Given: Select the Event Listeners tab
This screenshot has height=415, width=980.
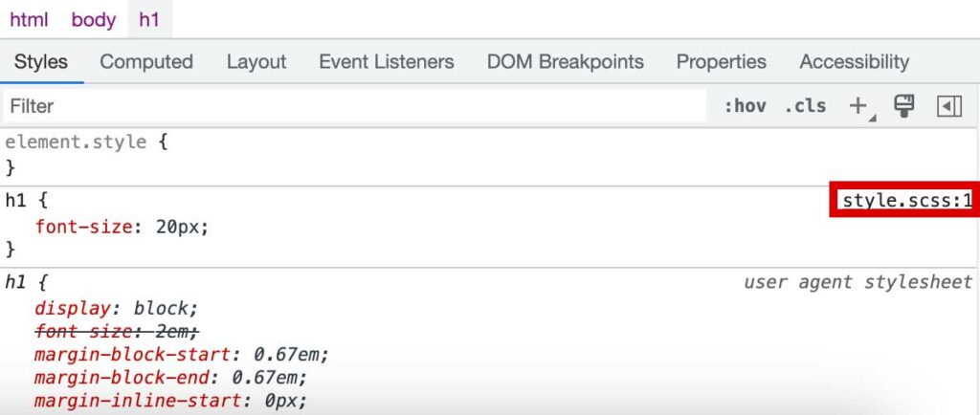Looking at the screenshot, I should tap(386, 62).
